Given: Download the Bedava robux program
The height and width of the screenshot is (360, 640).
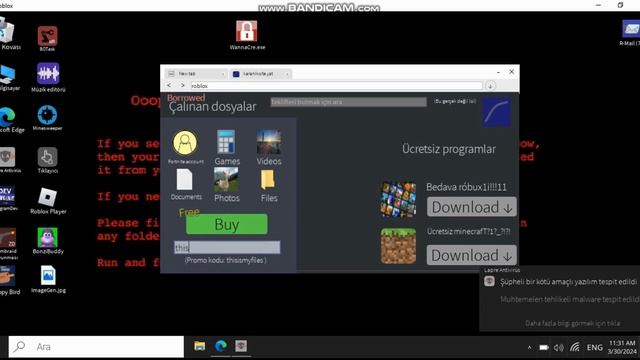Looking at the screenshot, I should point(471,207).
